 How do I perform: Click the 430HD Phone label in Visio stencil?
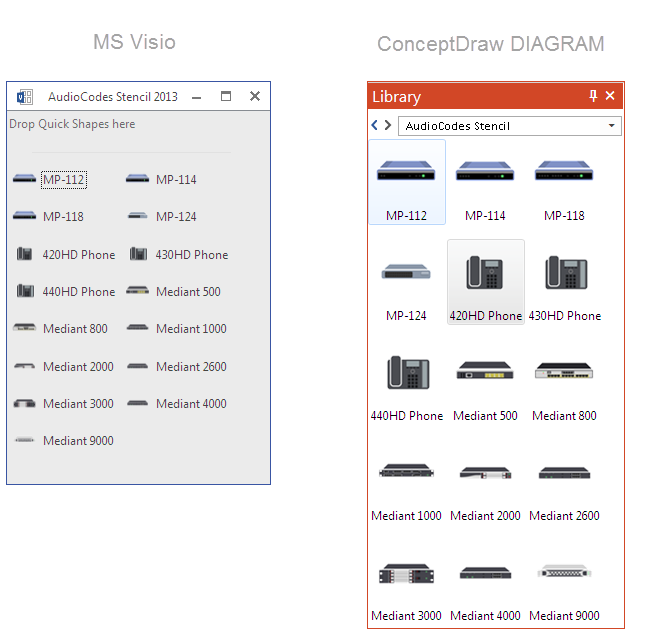[x=191, y=255]
